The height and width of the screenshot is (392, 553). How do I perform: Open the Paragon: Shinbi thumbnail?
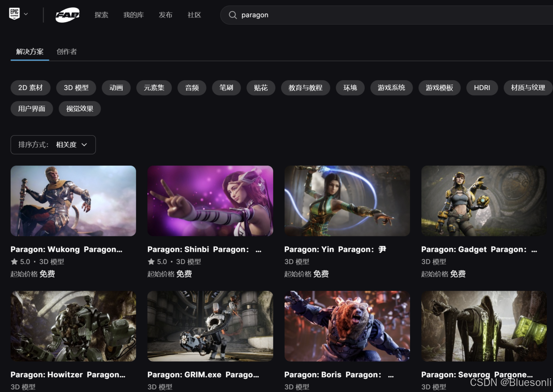click(210, 201)
